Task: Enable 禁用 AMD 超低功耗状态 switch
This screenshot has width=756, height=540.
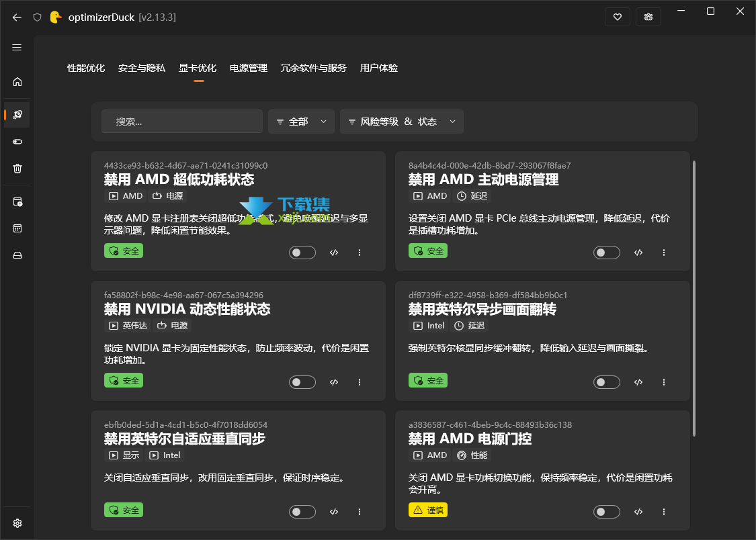Action: [x=302, y=253]
